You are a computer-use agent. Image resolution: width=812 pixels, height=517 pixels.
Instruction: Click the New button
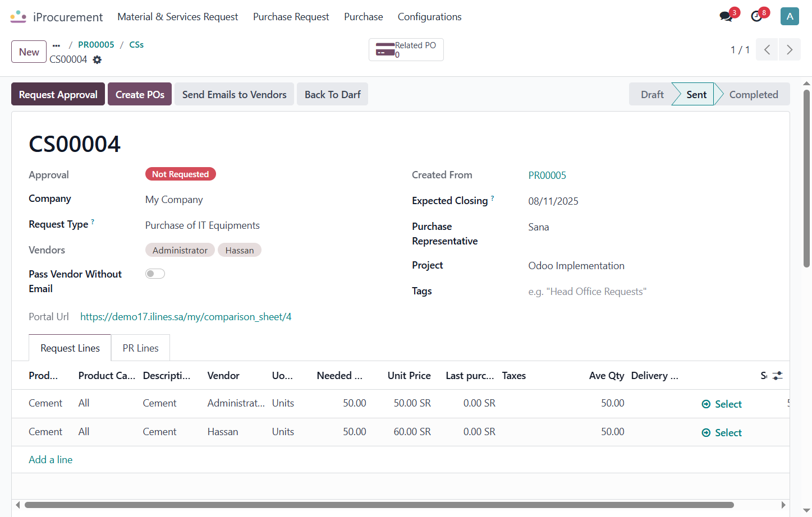[x=29, y=52]
